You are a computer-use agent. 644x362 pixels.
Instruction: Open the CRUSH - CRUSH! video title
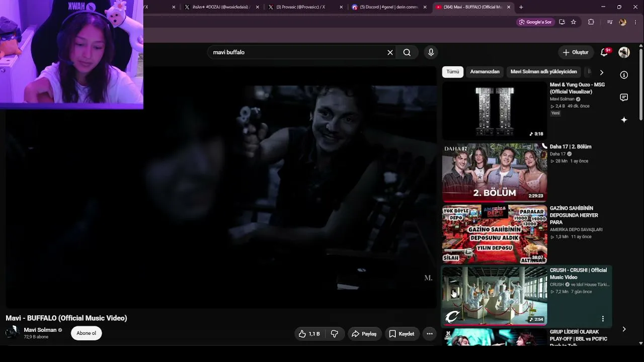(x=578, y=274)
